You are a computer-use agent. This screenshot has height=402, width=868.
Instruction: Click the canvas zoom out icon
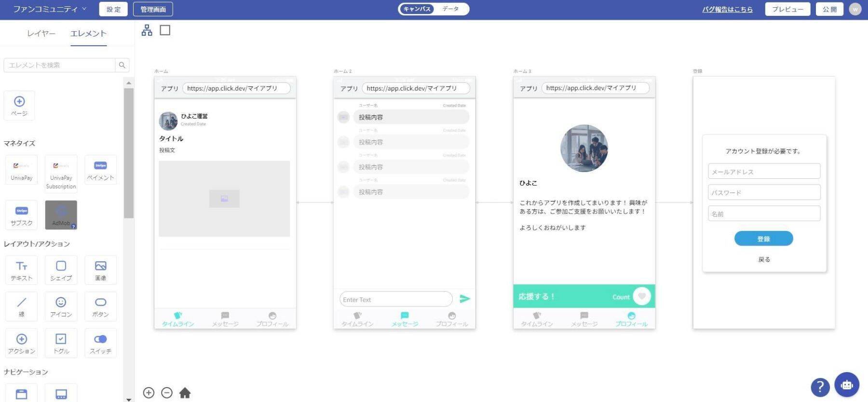(x=167, y=393)
